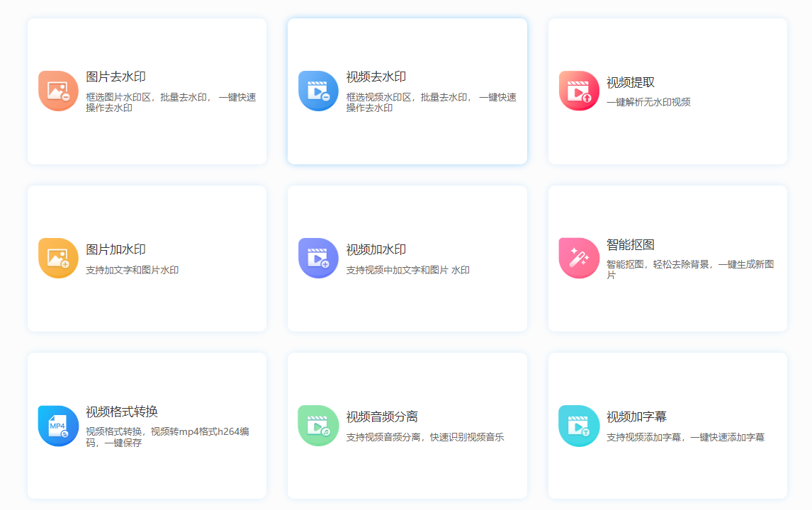
Task: Open the 图片去水印 title
Action: pos(115,76)
